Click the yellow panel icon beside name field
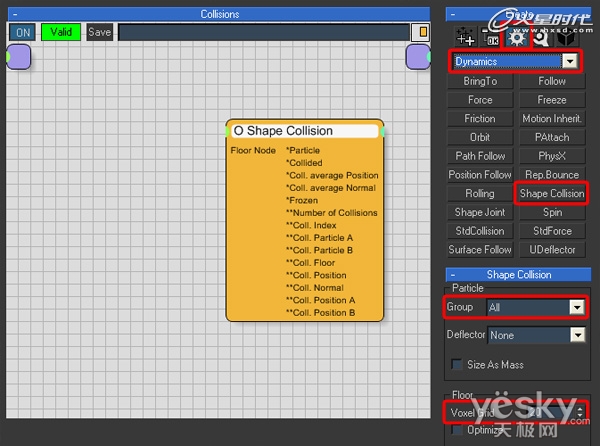 pyautogui.click(x=421, y=32)
